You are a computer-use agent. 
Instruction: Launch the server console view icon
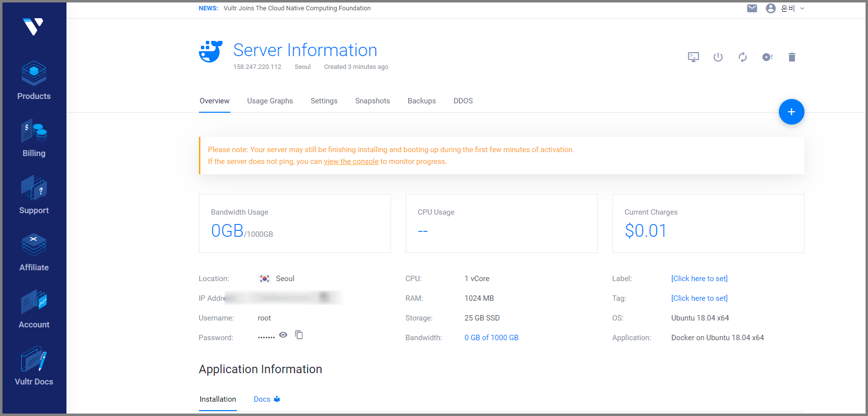pos(693,57)
